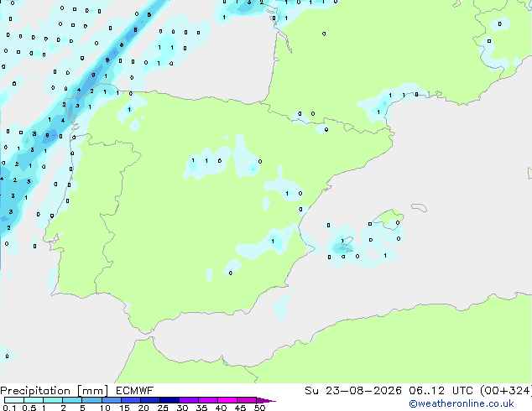Click the 45–50 mm legend color swatch

(x=247, y=400)
